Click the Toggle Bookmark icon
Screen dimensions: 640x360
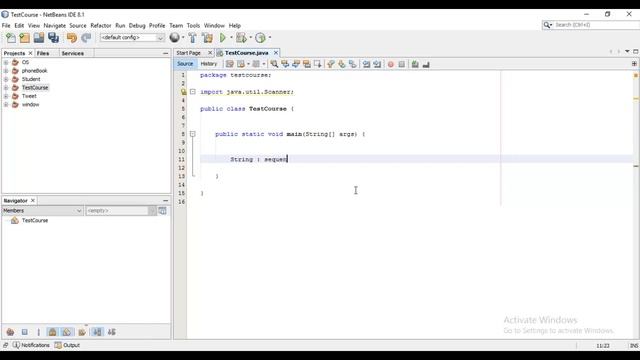353,64
